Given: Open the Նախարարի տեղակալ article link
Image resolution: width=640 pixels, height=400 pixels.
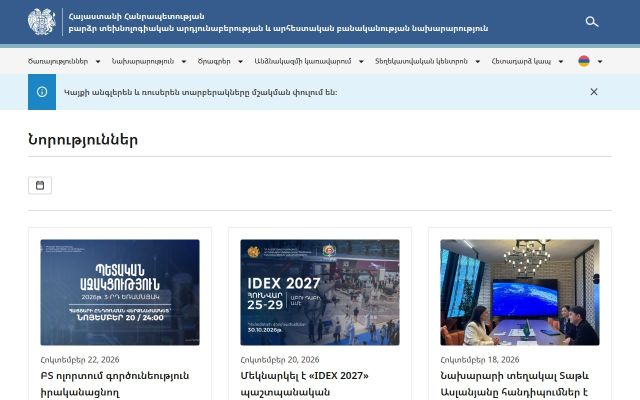Looking at the screenshot, I should tap(514, 384).
